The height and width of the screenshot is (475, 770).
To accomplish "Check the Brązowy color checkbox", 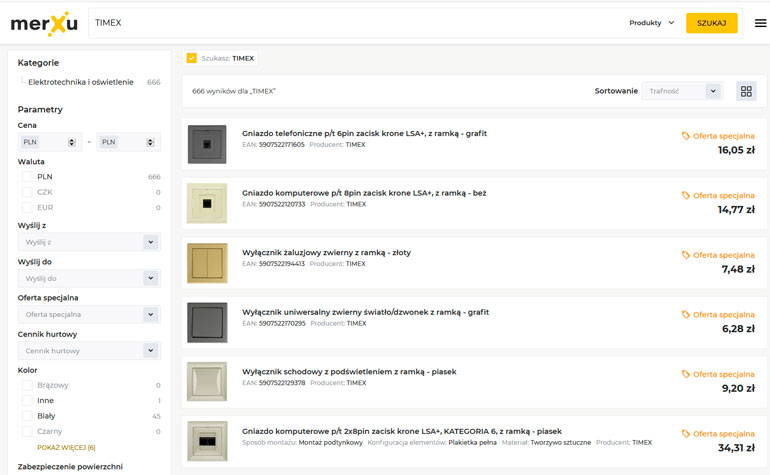I will tap(28, 385).
